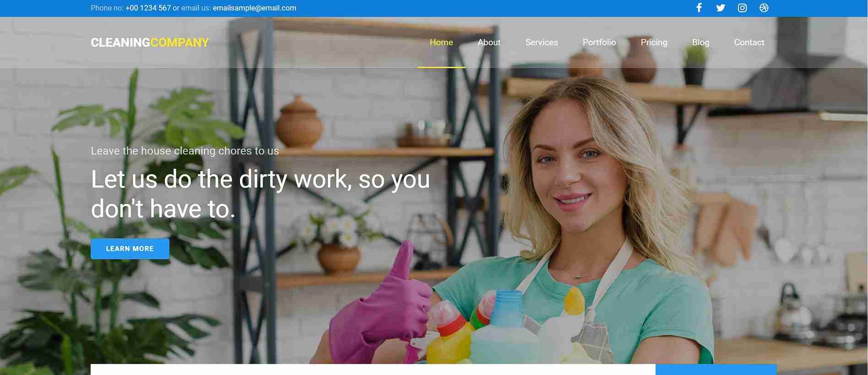Open the Instagram social icon
Screen dimensions: 868x375
pyautogui.click(x=742, y=8)
